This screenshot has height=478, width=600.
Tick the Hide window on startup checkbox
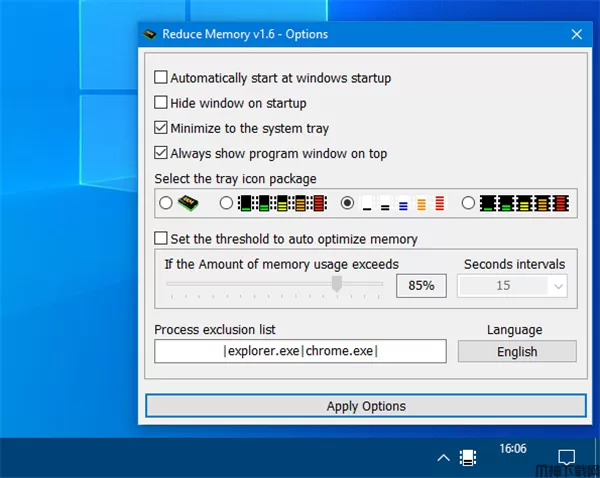click(x=161, y=102)
